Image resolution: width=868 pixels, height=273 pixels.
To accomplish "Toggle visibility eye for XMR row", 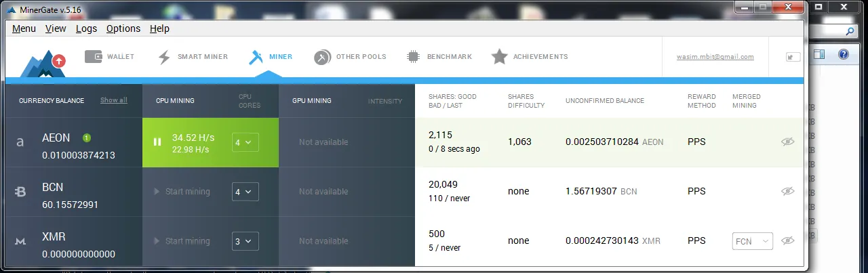I will coord(787,240).
